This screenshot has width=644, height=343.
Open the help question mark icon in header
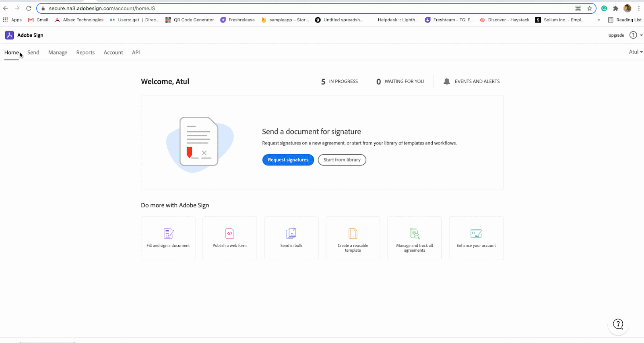click(x=633, y=35)
